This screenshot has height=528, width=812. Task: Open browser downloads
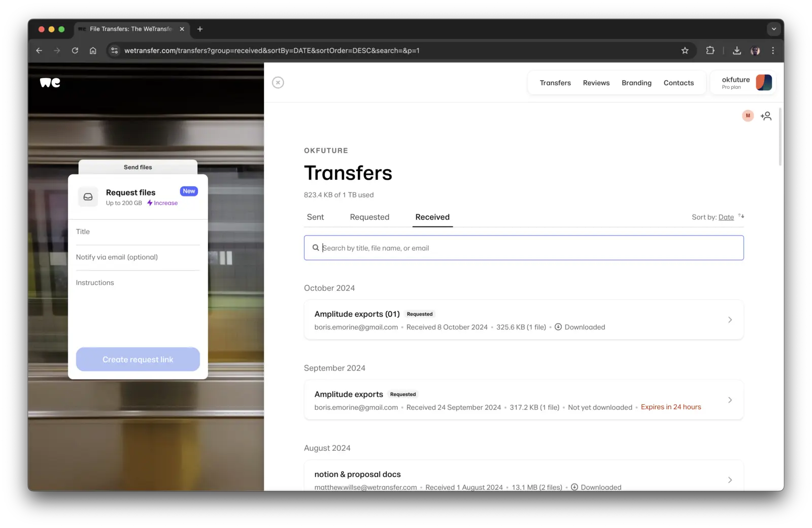pos(737,51)
